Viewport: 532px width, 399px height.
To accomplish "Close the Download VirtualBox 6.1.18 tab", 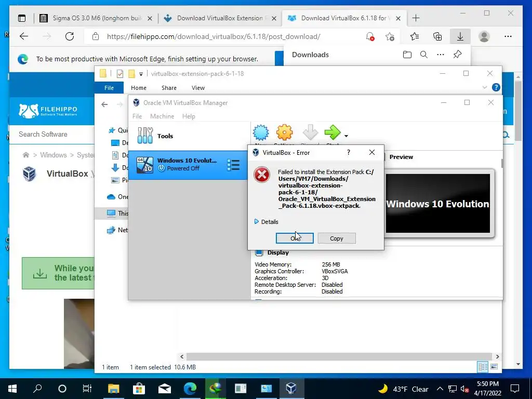I will tap(398, 18).
